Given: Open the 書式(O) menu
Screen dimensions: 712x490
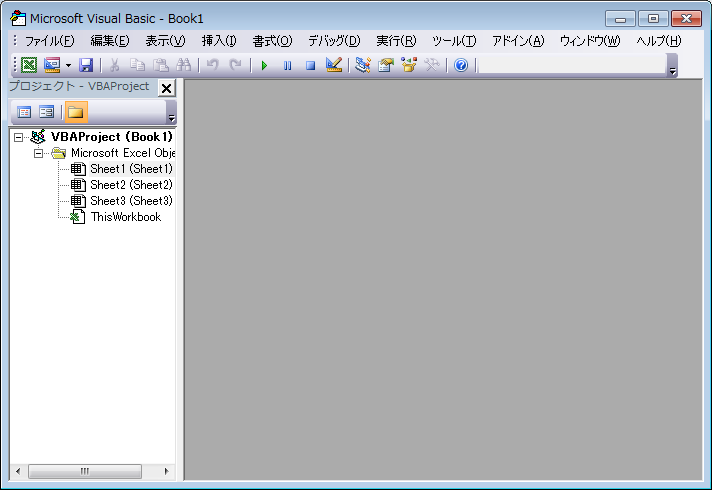Looking at the screenshot, I should click(x=272, y=41).
